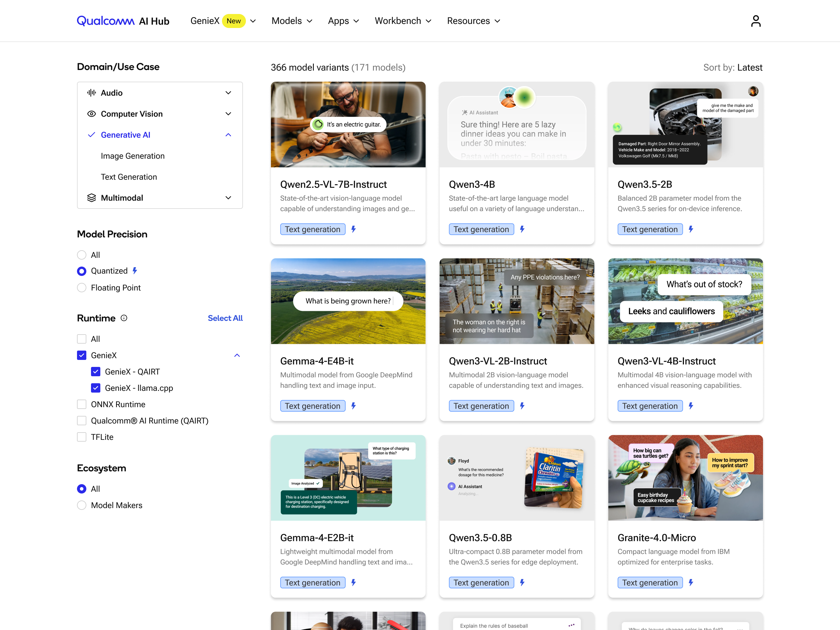The width and height of the screenshot is (840, 630).
Task: Open the yellow field farmland thumbnail
Action: point(348,301)
